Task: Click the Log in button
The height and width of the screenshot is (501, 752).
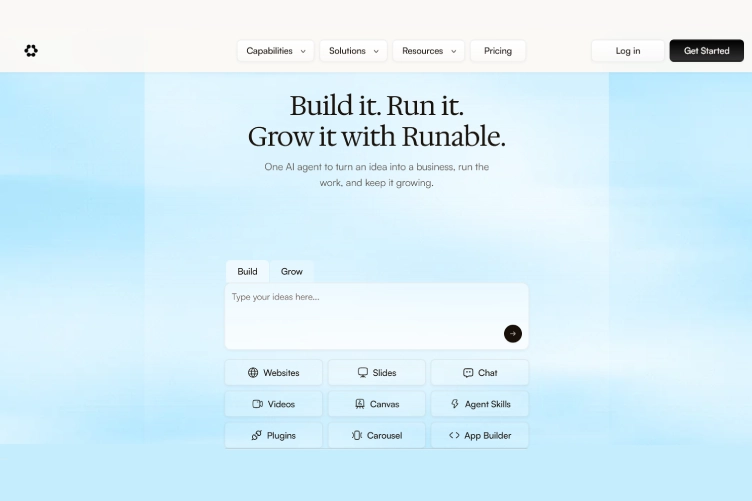Action: coord(628,51)
